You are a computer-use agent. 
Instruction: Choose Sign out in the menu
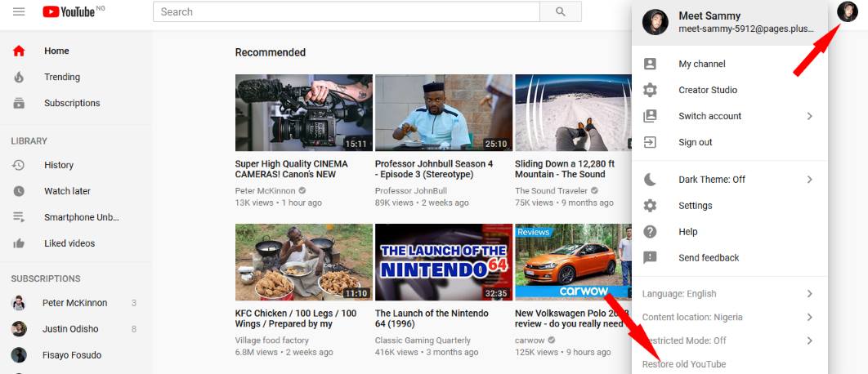695,142
